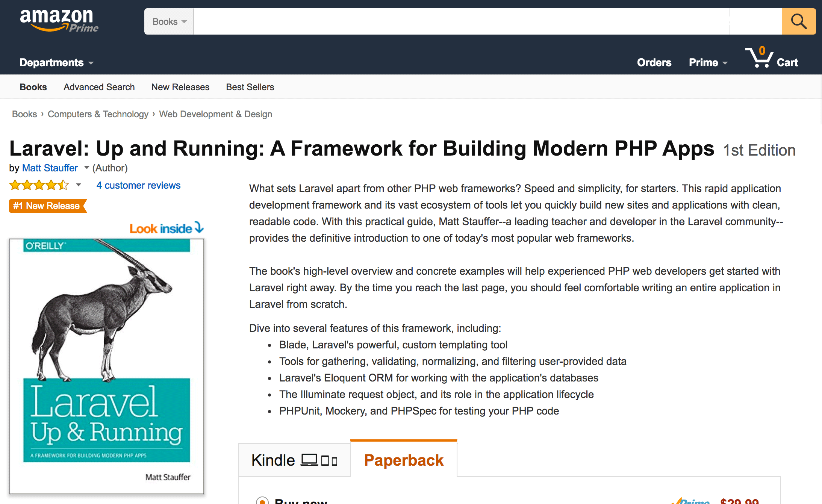Expand the Prime dropdown menu
Screen dimensions: 822x504
pyautogui.click(x=708, y=62)
